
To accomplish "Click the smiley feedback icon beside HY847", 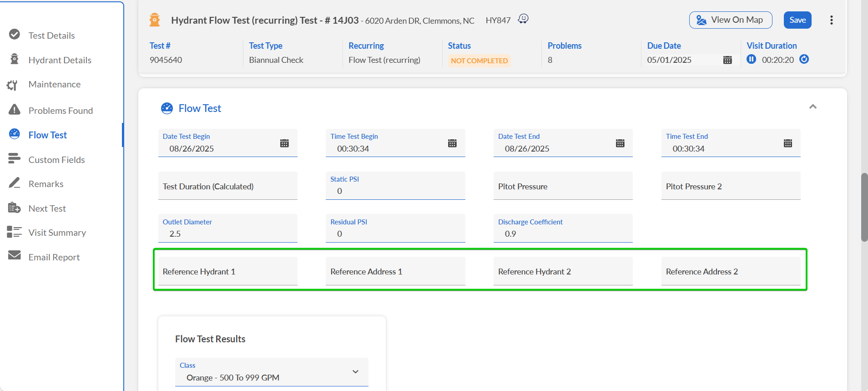I will click(523, 19).
